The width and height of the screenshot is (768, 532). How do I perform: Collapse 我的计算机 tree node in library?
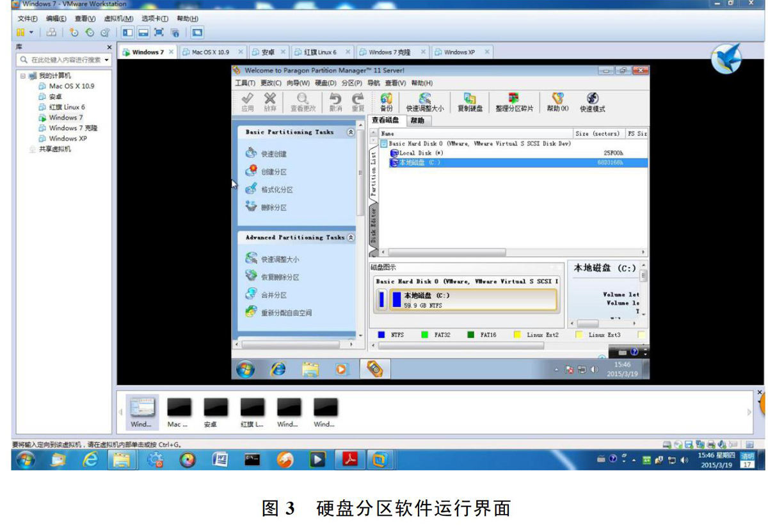tap(22, 76)
